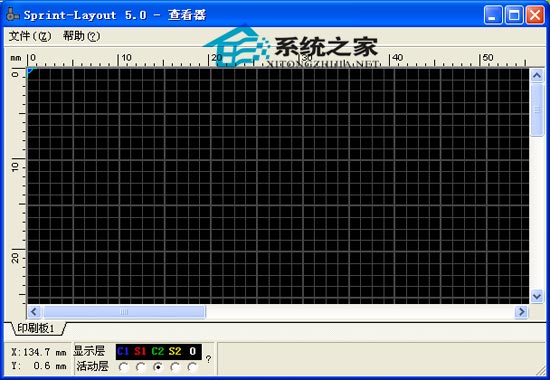
Task: Click the 10 mark on the horizontal ruler
Action: [127, 58]
